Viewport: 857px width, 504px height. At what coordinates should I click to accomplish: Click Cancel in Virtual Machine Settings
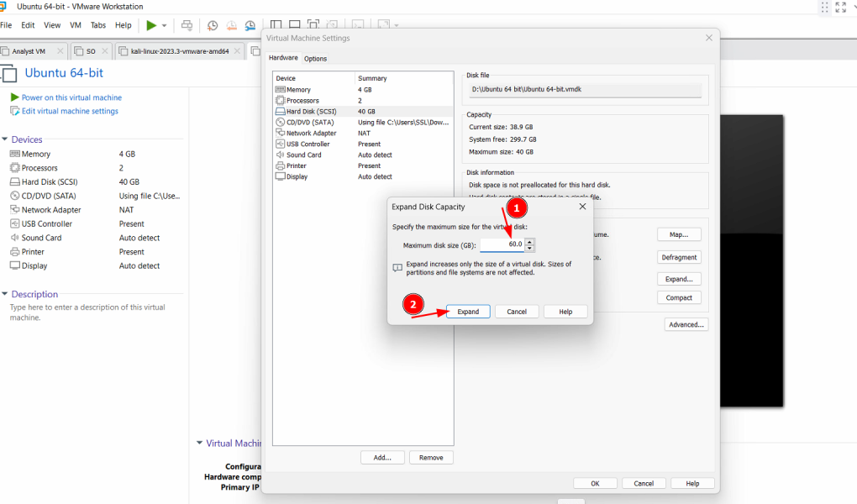(644, 483)
